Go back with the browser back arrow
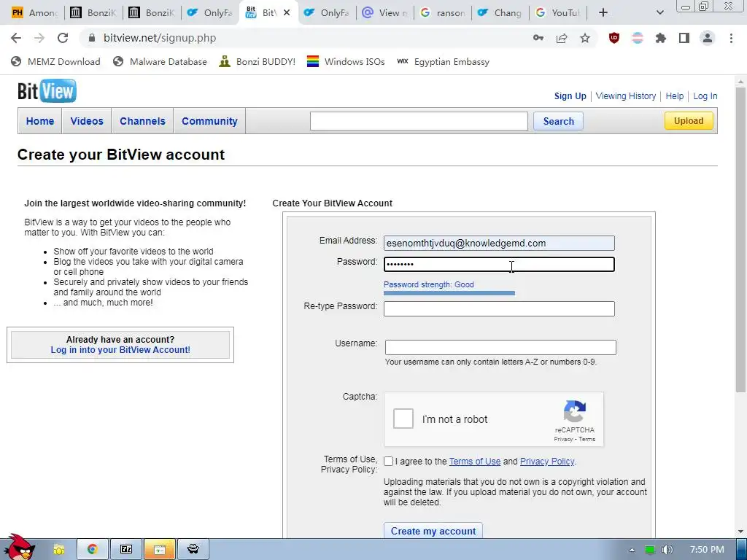The image size is (747, 560). [x=16, y=38]
